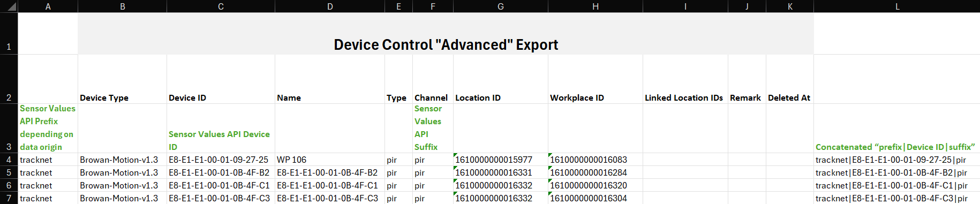
Task: Select row 5 header
Action: [9, 172]
